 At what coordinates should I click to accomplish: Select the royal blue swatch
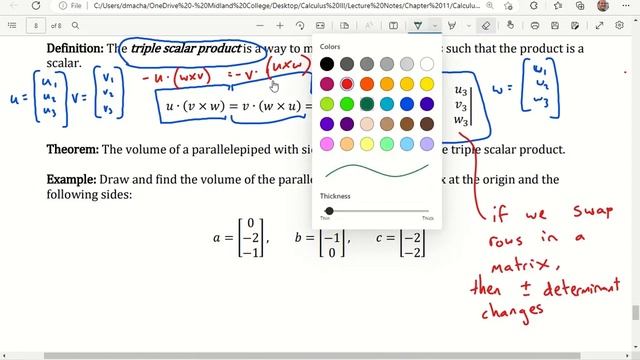click(x=407, y=104)
